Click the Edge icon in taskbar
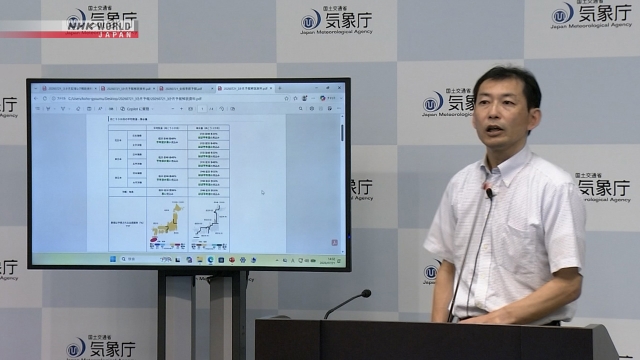 (x=211, y=260)
